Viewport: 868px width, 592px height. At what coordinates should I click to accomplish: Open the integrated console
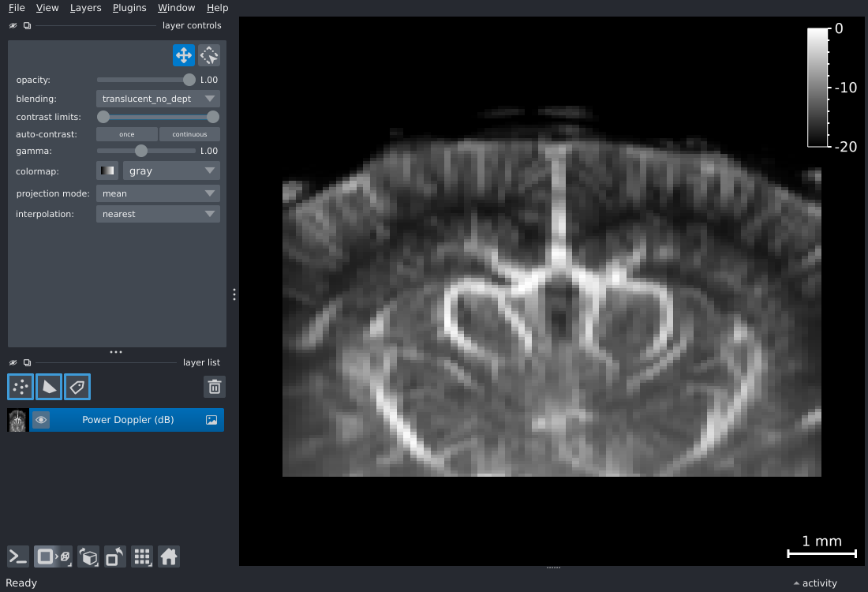[17, 556]
